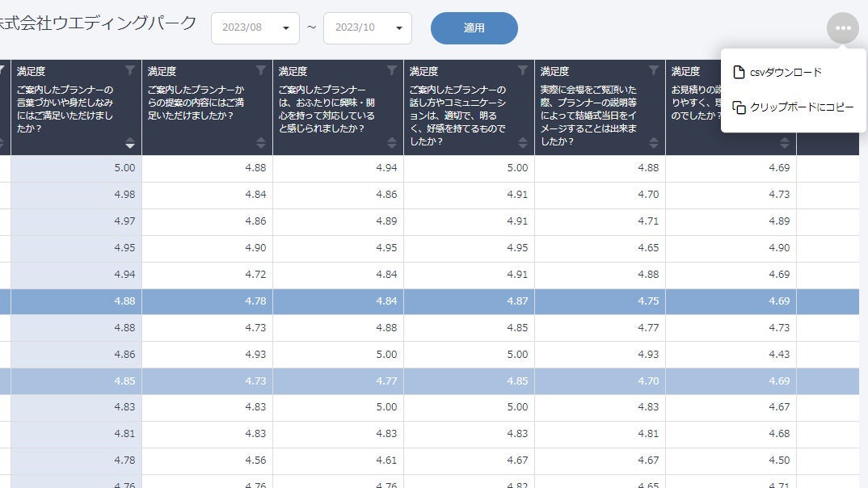Viewport: 868px width, 488px height.
Task: Filter the planner wording and grooming column
Action: (x=130, y=70)
